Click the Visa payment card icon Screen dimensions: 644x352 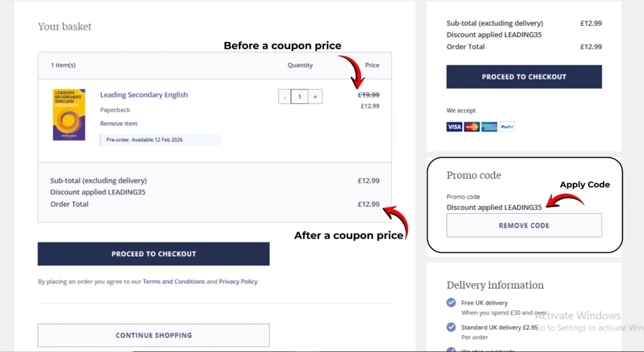pyautogui.click(x=454, y=127)
